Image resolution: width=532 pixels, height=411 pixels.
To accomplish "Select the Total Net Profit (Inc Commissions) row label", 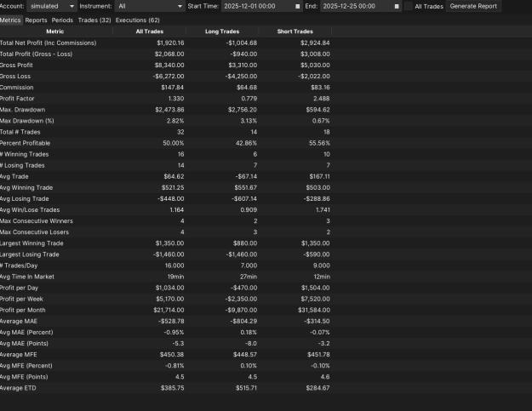I will point(49,43).
